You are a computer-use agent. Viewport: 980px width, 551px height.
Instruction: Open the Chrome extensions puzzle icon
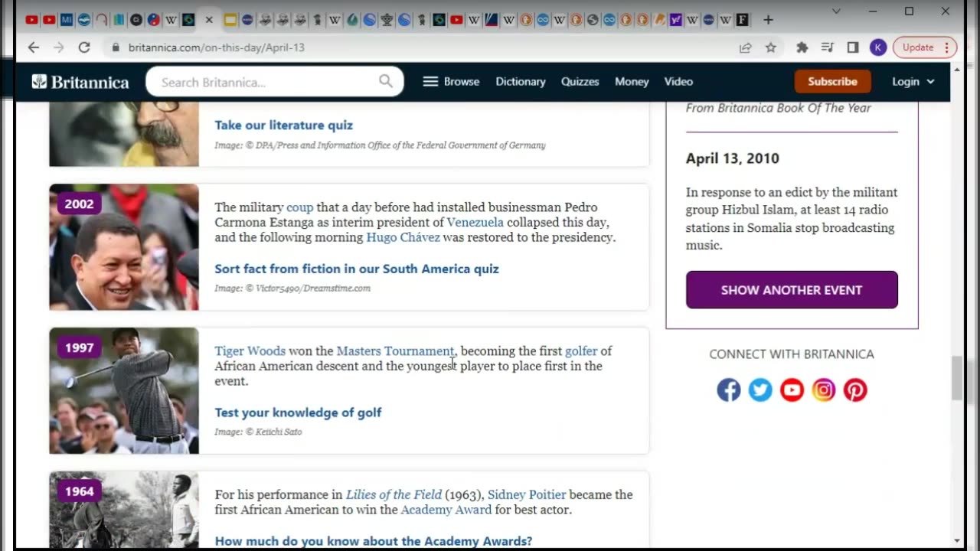point(802,47)
